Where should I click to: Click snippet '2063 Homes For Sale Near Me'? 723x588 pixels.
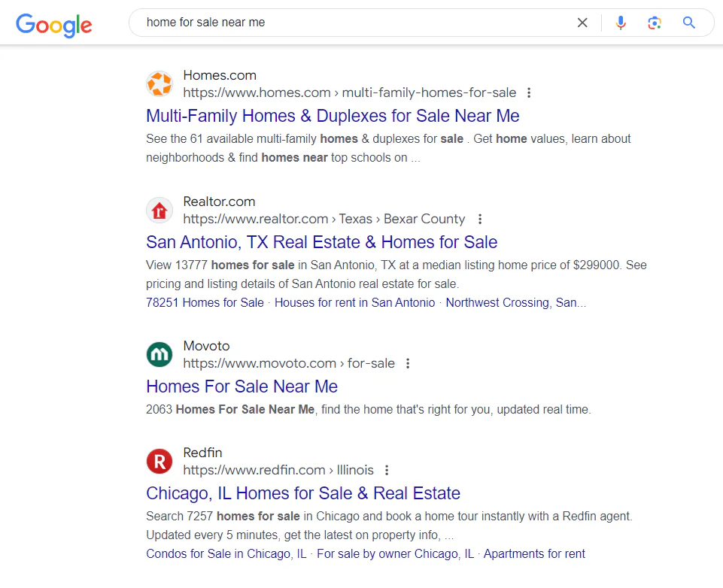pos(369,409)
